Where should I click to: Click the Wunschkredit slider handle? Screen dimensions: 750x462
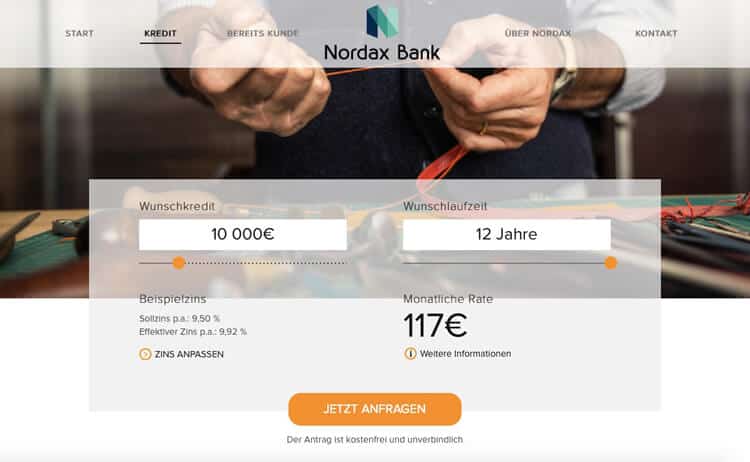point(179,263)
